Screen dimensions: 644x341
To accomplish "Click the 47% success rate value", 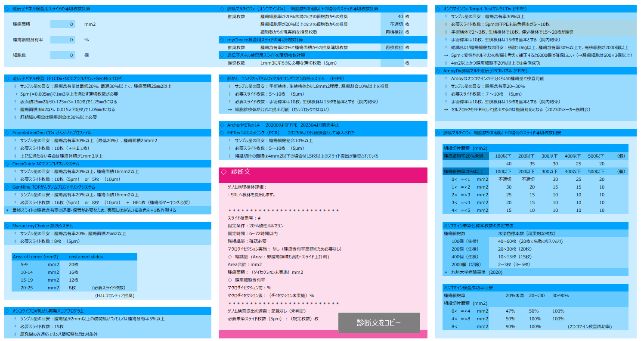I will 511,311.
